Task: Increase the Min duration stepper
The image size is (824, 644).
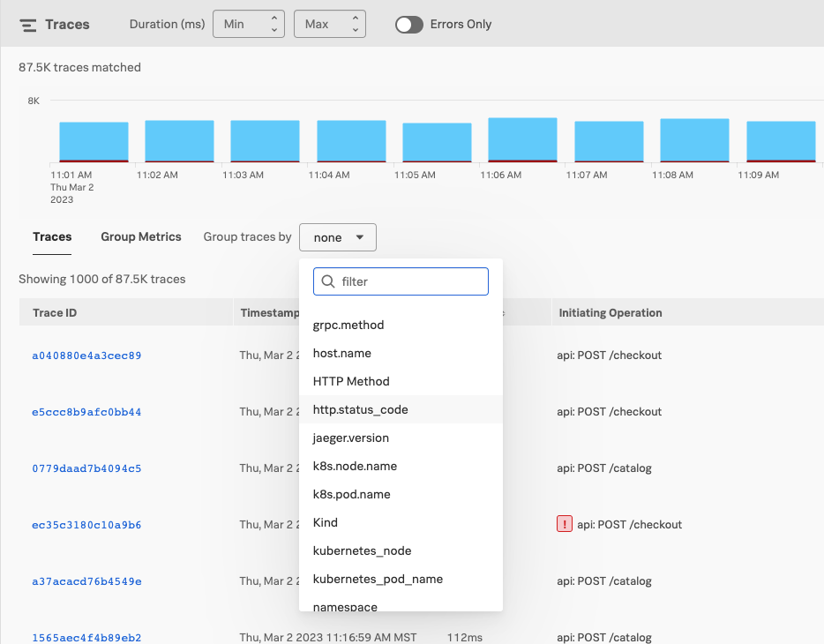Action: [273, 19]
